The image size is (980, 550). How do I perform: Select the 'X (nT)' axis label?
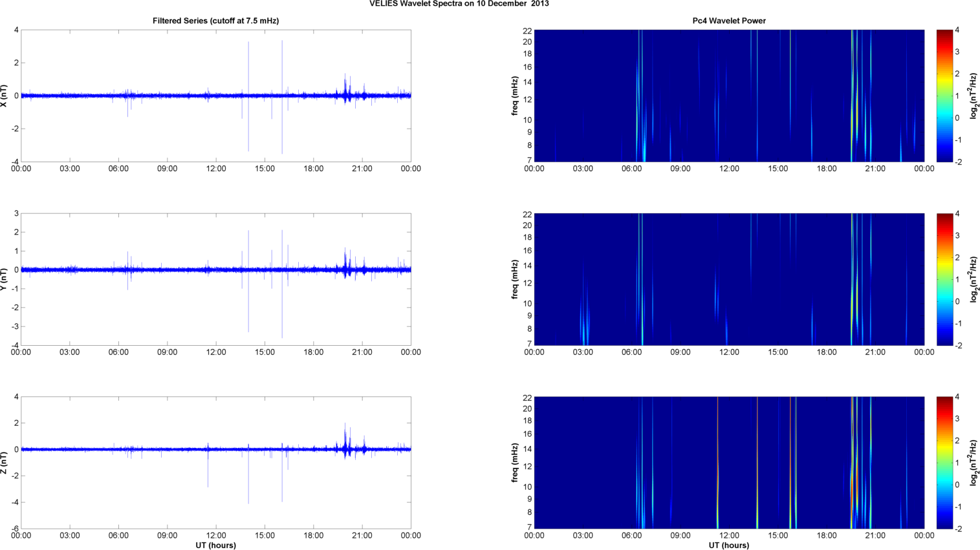5,96
